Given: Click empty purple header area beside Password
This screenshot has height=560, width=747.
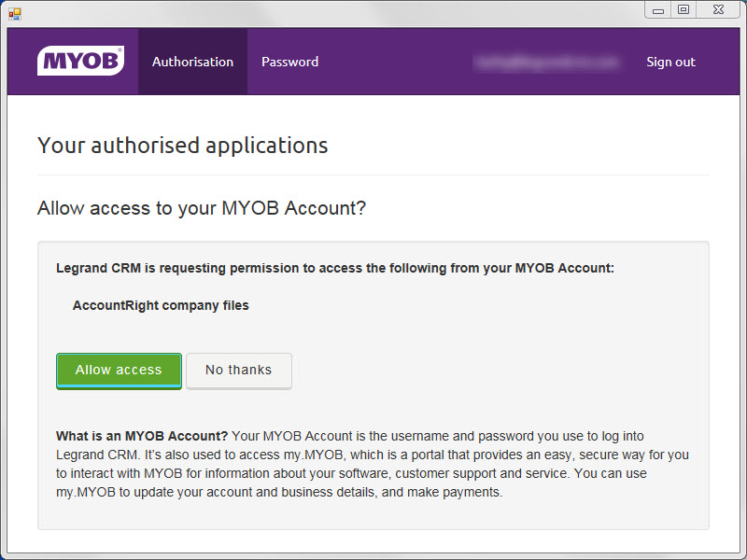Looking at the screenshot, I should (x=392, y=62).
